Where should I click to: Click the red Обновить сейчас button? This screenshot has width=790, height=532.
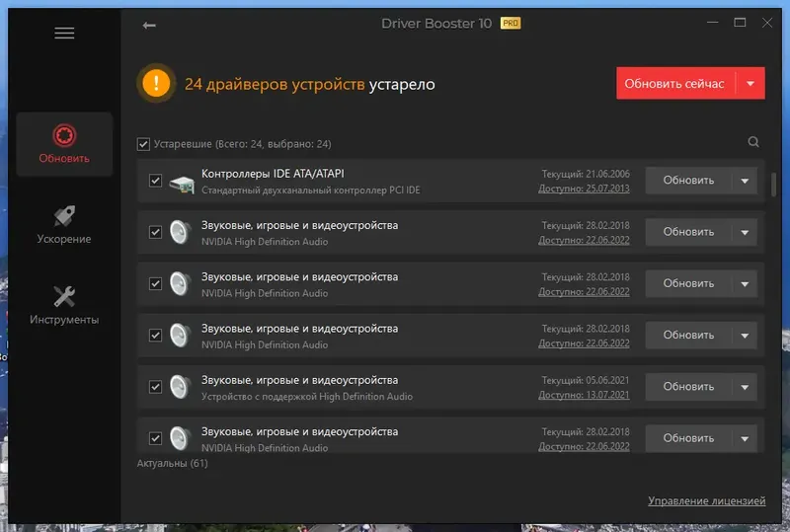click(675, 84)
